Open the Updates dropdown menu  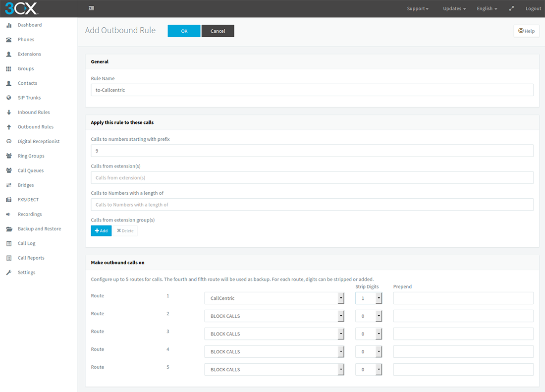pyautogui.click(x=454, y=9)
